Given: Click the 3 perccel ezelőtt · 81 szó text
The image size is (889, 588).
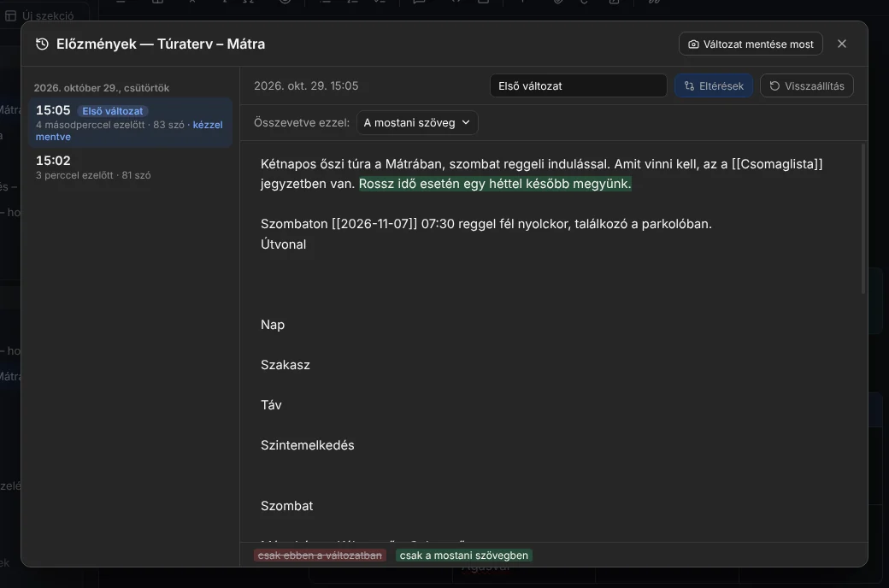Looking at the screenshot, I should (93, 176).
